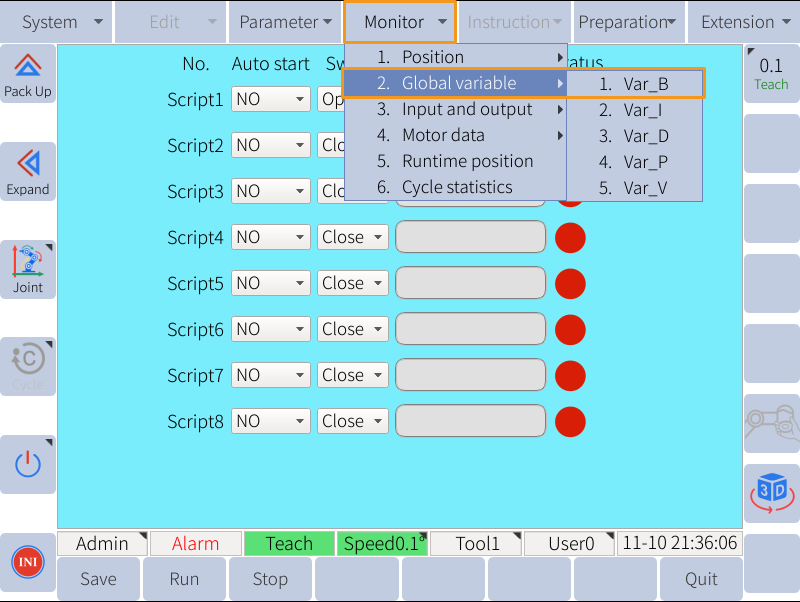The image size is (800, 602).
Task: Click the Quit button
Action: click(700, 579)
